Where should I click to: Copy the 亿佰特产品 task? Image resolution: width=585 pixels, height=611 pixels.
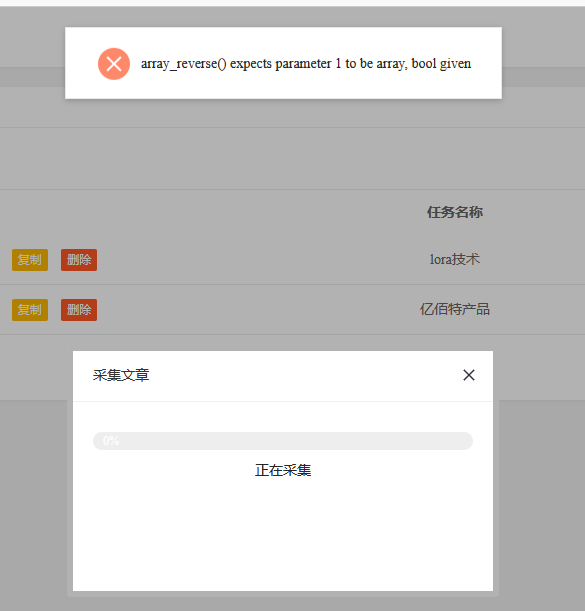coord(30,310)
